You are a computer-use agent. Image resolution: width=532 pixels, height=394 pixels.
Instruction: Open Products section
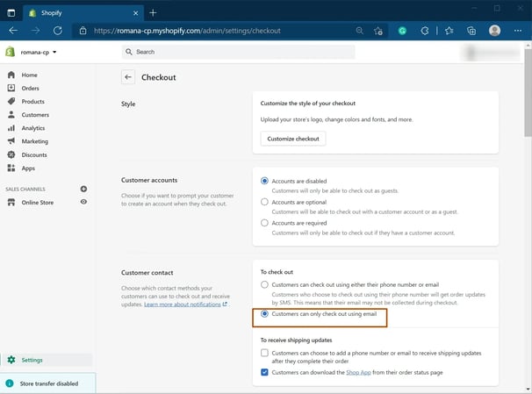point(32,102)
